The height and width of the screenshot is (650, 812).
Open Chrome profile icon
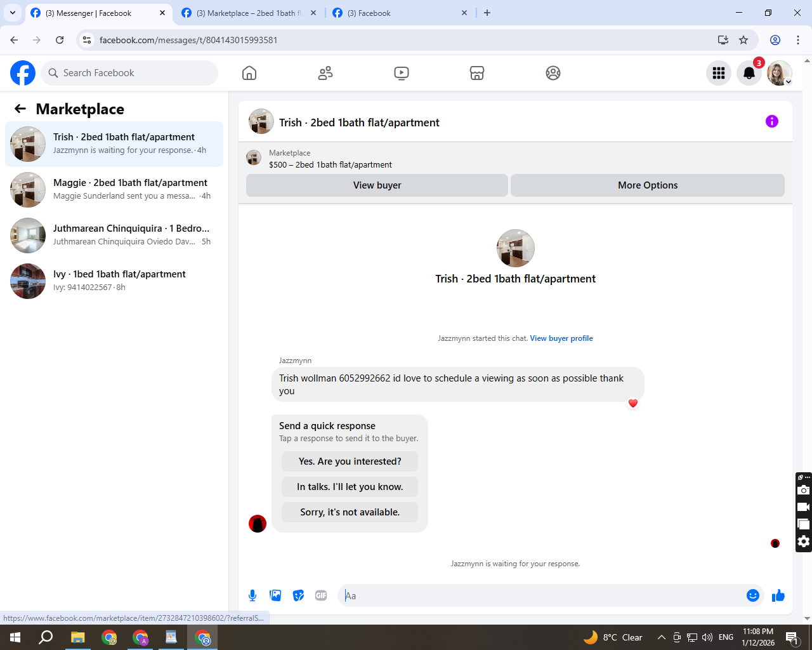[x=775, y=40]
